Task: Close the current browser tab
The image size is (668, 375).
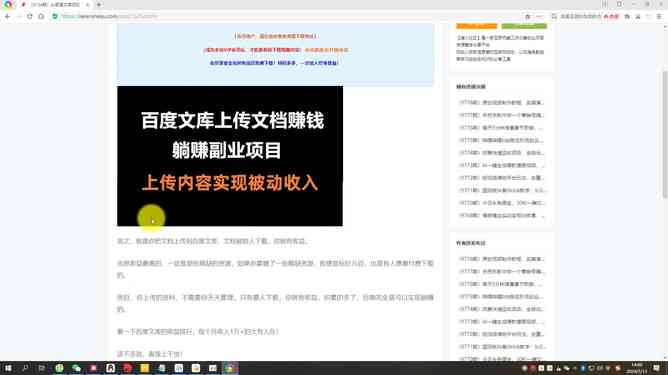Action: point(87,5)
